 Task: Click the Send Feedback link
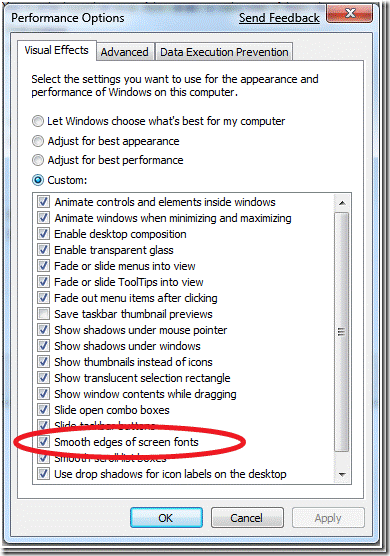279,18
